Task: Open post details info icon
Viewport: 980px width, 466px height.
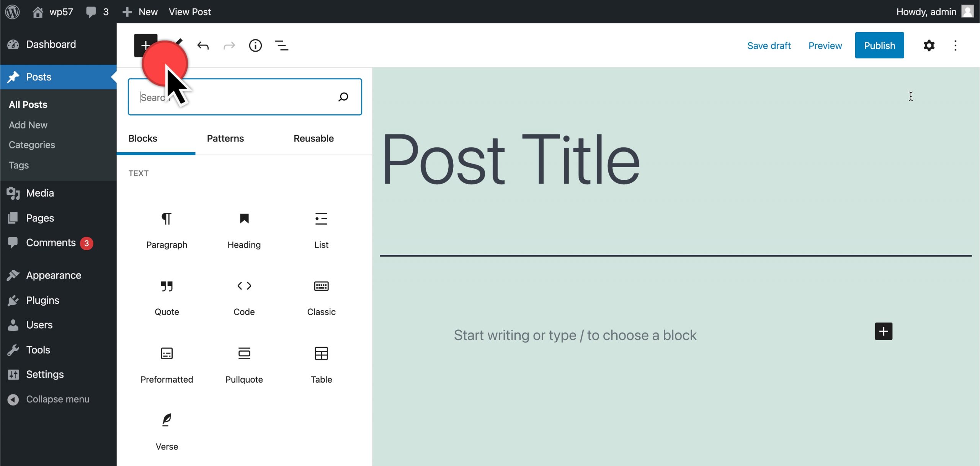Action: (255, 46)
